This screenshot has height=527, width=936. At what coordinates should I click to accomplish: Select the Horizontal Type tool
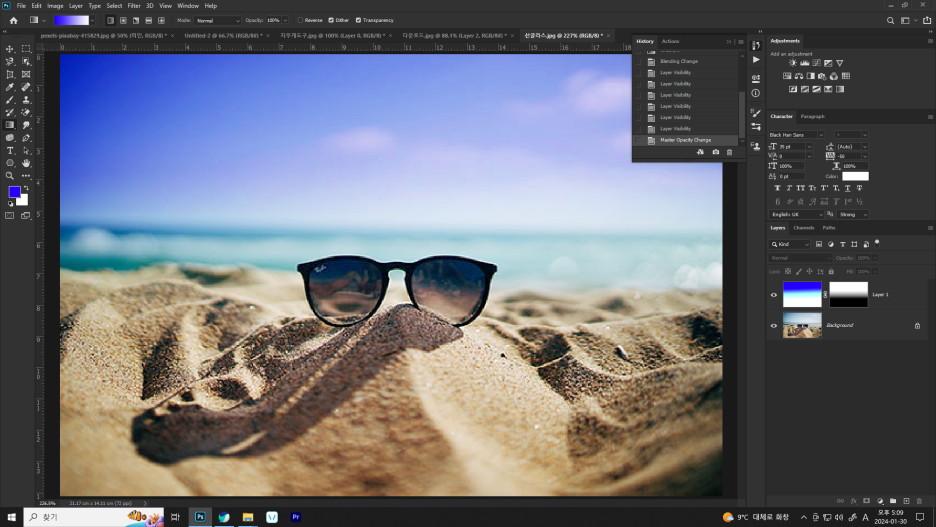(10, 150)
